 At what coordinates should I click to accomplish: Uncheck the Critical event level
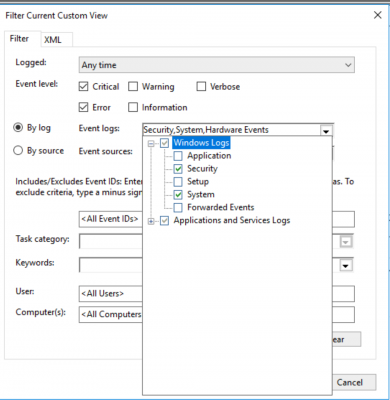pos(83,87)
